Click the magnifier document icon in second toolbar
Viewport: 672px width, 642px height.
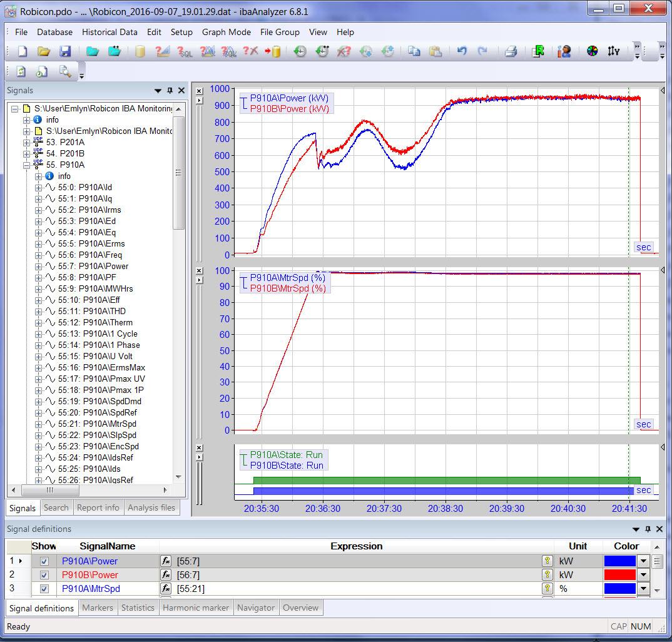(x=64, y=71)
